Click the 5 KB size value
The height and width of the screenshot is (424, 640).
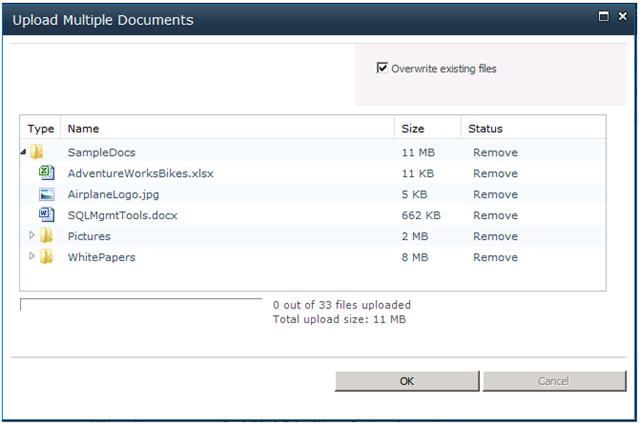point(415,194)
